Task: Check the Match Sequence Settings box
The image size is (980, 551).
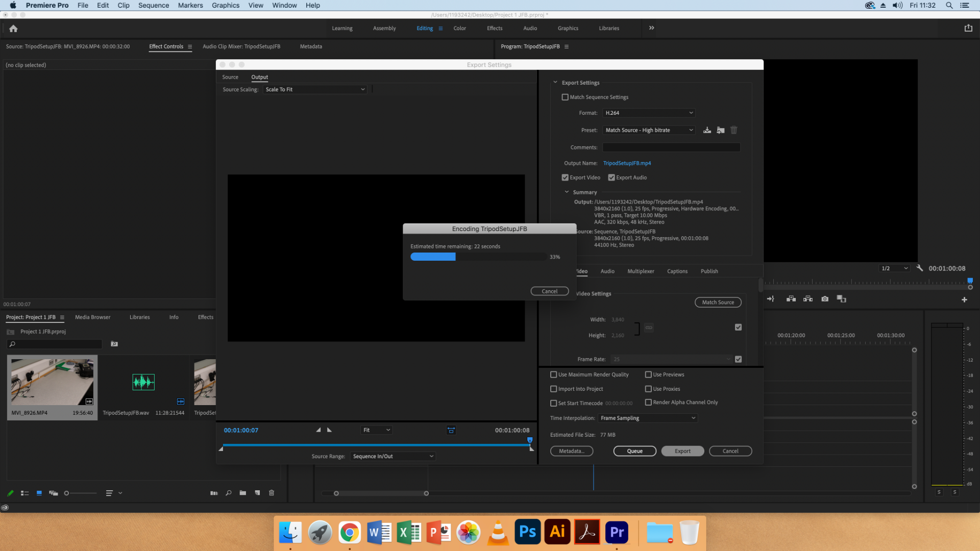Action: tap(565, 97)
